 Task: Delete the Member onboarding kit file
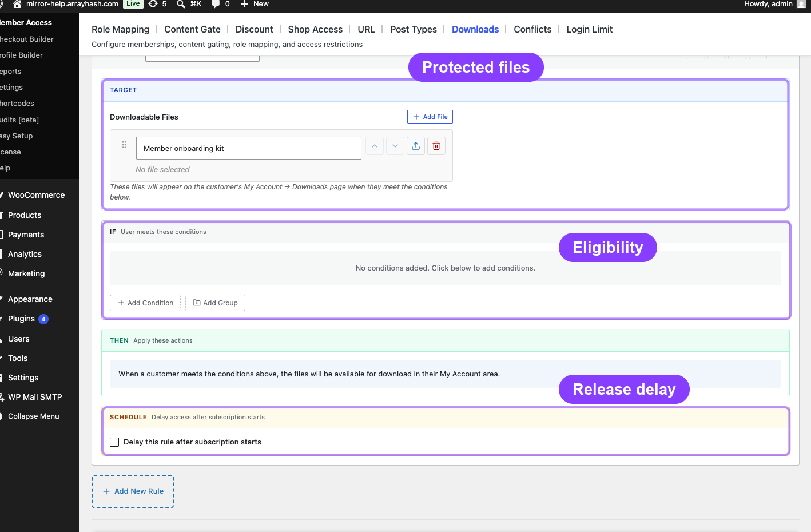pyautogui.click(x=436, y=146)
